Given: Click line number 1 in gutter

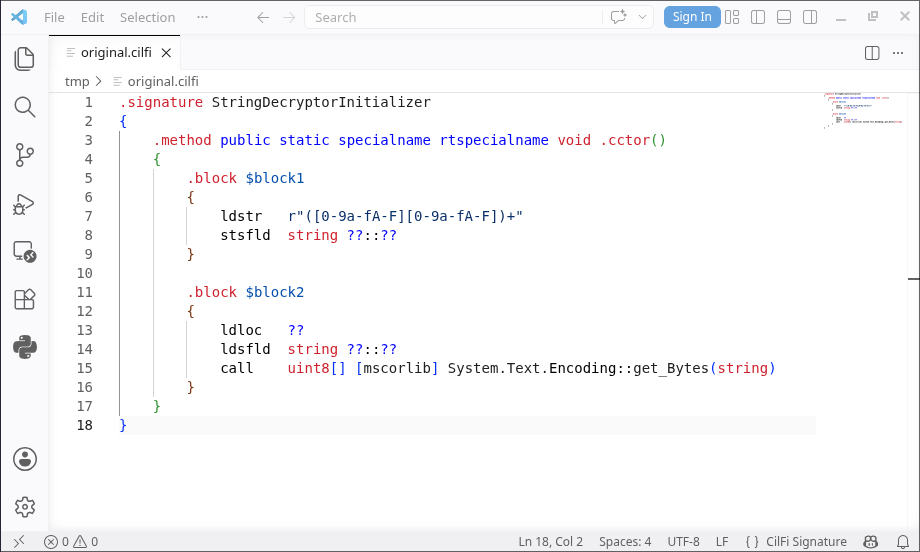Looking at the screenshot, I should pos(89,102).
